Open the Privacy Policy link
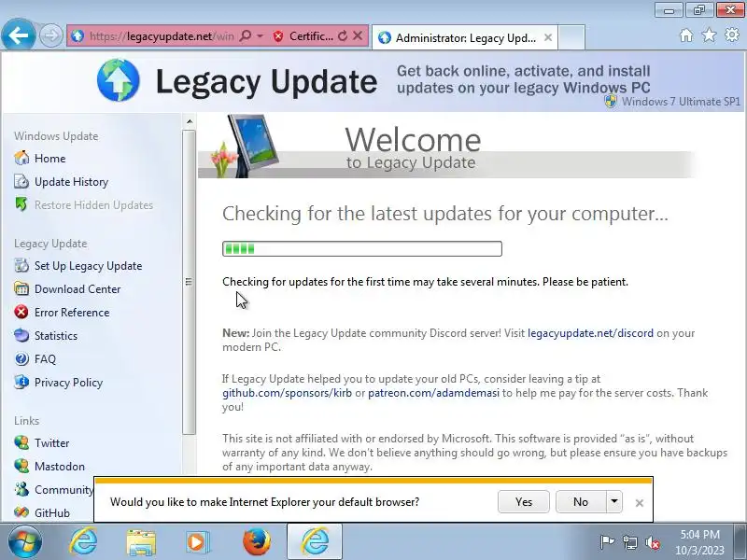 [x=68, y=383]
